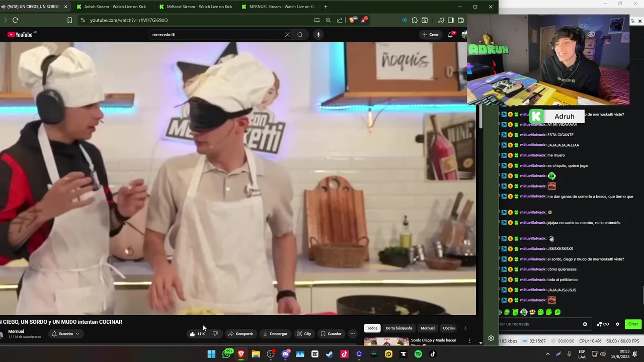The image size is (644, 362).
Task: Open site information icon in address bar
Action: (x=83, y=20)
